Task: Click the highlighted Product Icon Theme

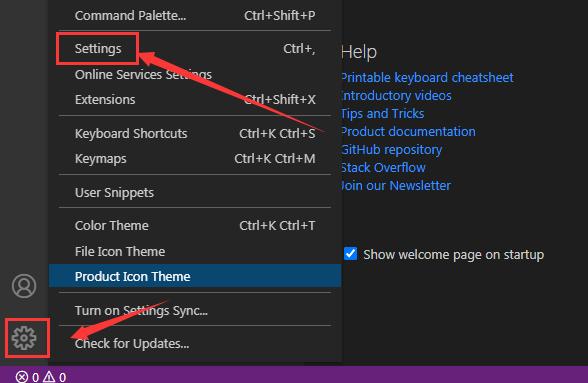Action: [x=195, y=276]
